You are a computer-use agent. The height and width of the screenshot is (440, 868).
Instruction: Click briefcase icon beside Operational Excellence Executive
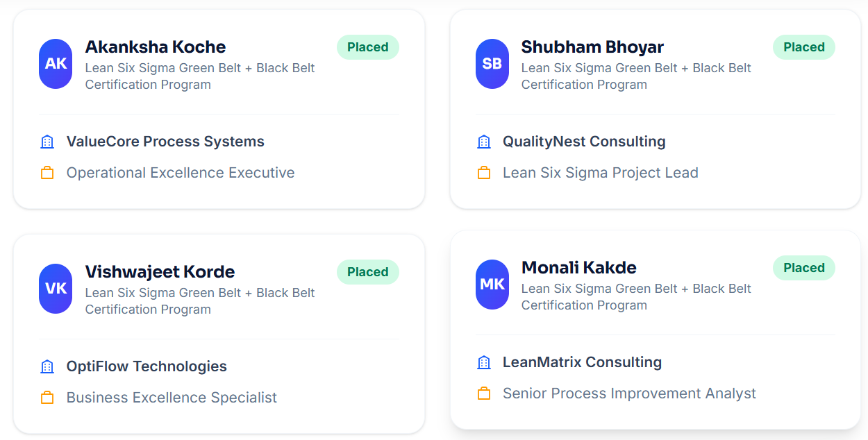coord(47,173)
